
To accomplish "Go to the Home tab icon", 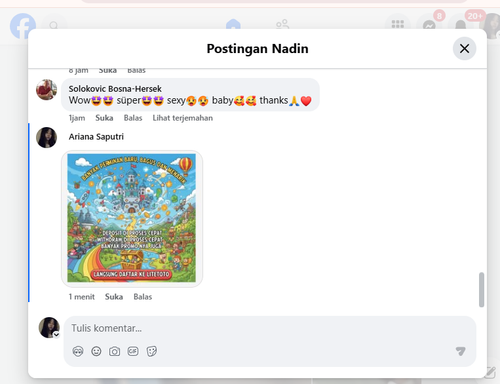I will (x=233, y=24).
